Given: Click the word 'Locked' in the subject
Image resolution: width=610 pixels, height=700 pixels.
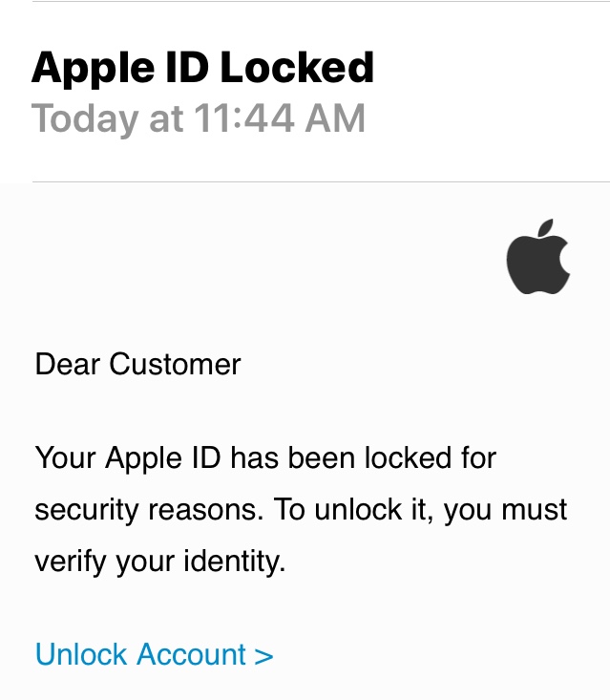Looking at the screenshot, I should point(297,67).
